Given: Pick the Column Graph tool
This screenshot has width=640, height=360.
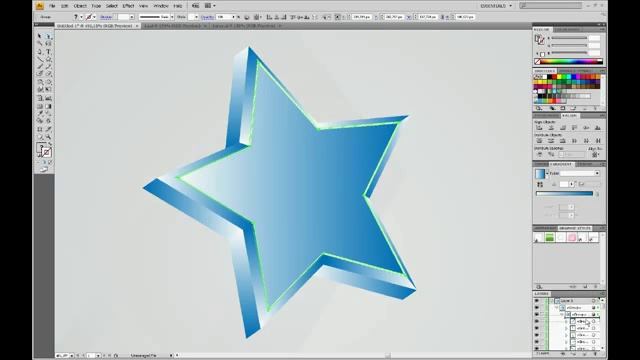Looking at the screenshot, I should 49,98.
